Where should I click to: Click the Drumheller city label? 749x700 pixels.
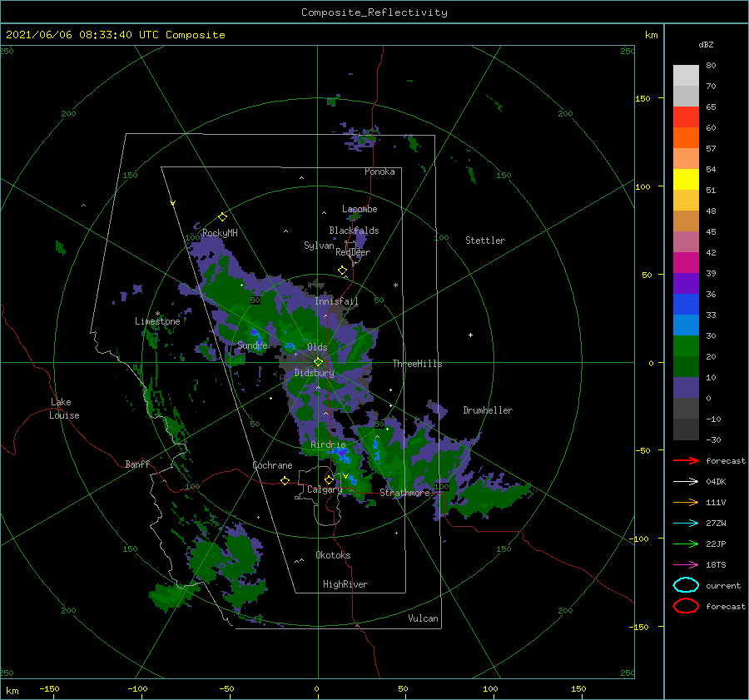point(488,410)
